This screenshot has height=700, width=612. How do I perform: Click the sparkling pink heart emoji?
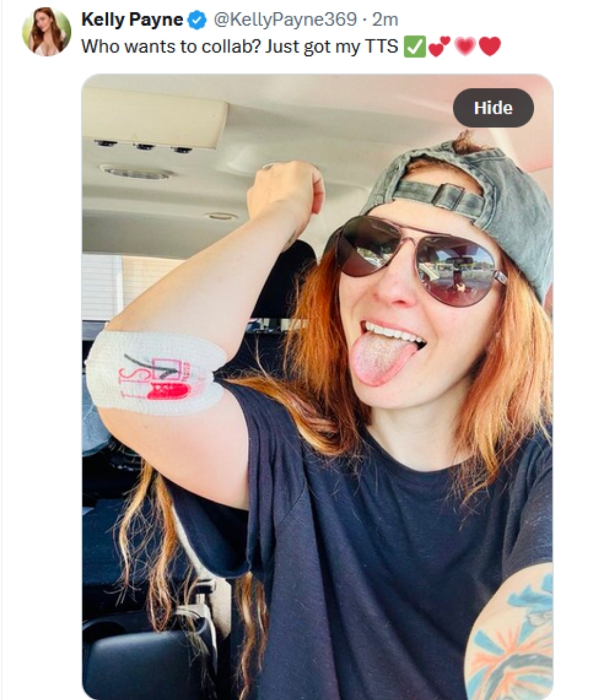point(465,47)
